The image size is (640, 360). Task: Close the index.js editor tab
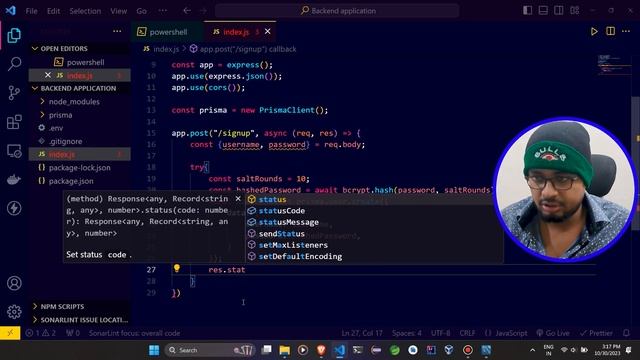tap(267, 31)
